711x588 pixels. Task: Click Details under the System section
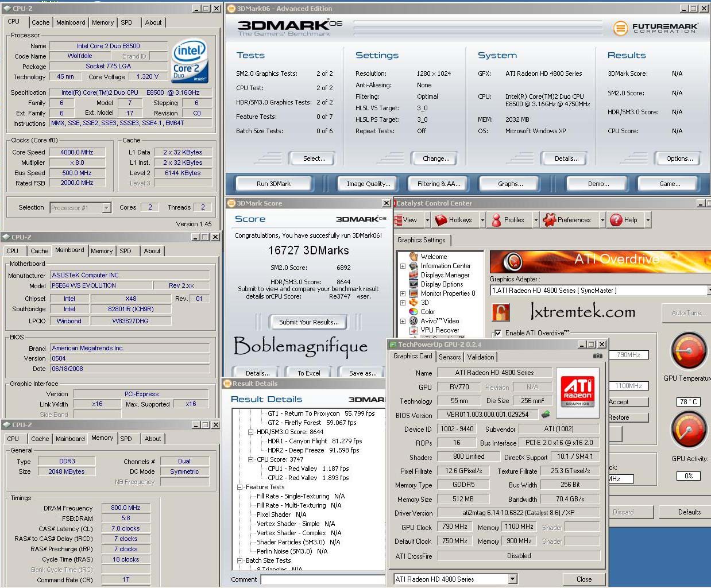point(566,158)
